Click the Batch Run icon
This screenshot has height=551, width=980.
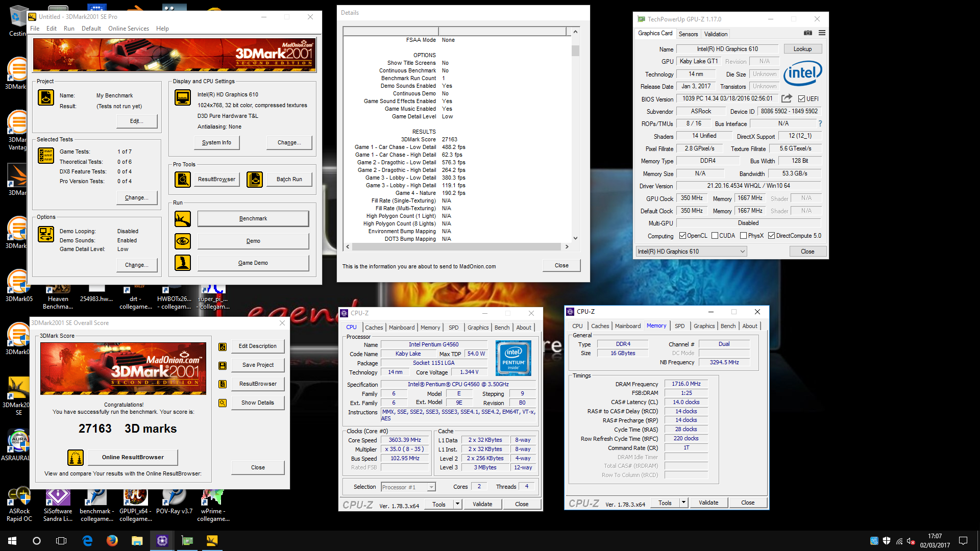(x=255, y=179)
